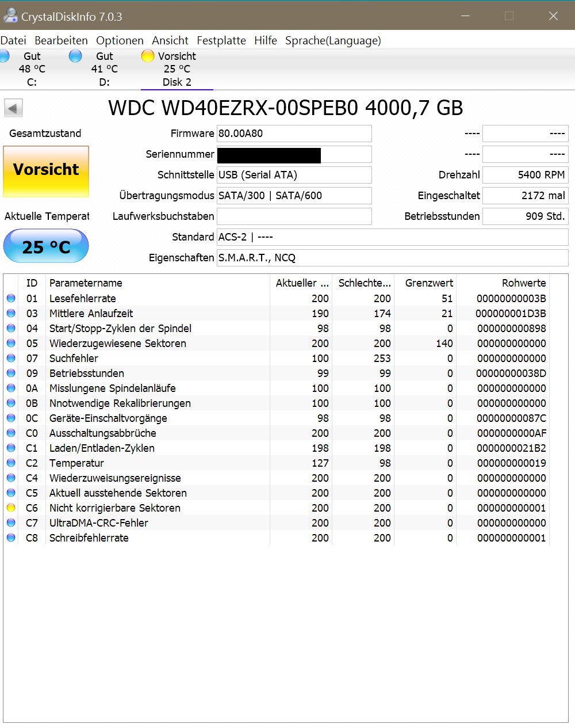Click the Schlechte... column header
The image size is (575, 728).
(363, 283)
